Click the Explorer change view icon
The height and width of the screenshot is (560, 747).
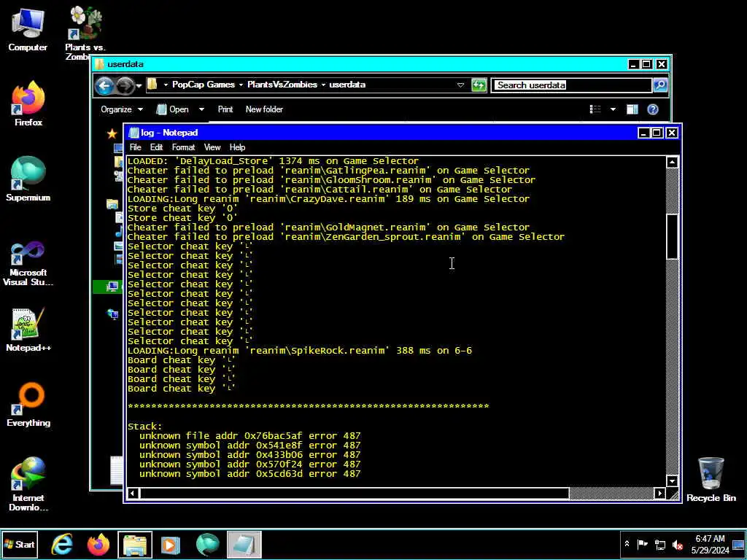[595, 109]
